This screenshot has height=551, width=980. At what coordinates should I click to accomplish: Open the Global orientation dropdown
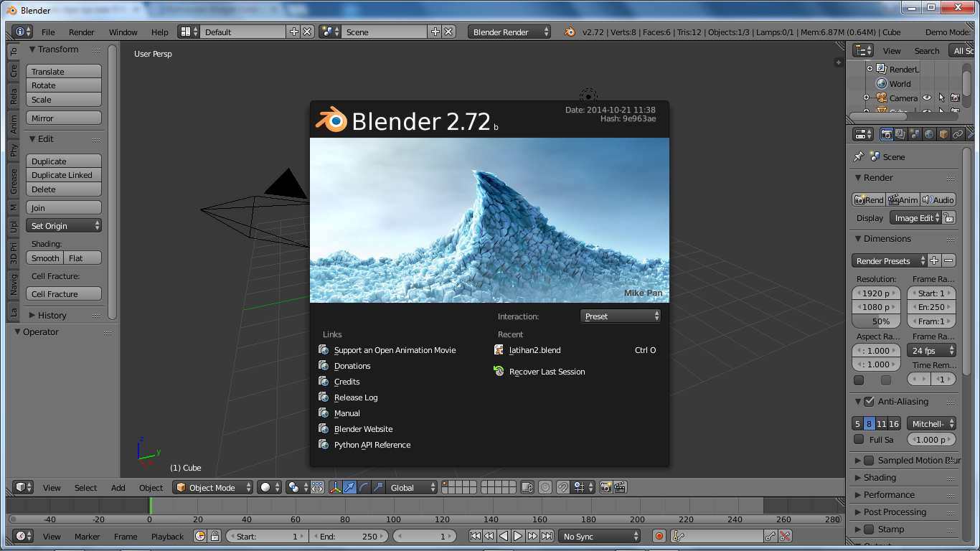(412, 487)
